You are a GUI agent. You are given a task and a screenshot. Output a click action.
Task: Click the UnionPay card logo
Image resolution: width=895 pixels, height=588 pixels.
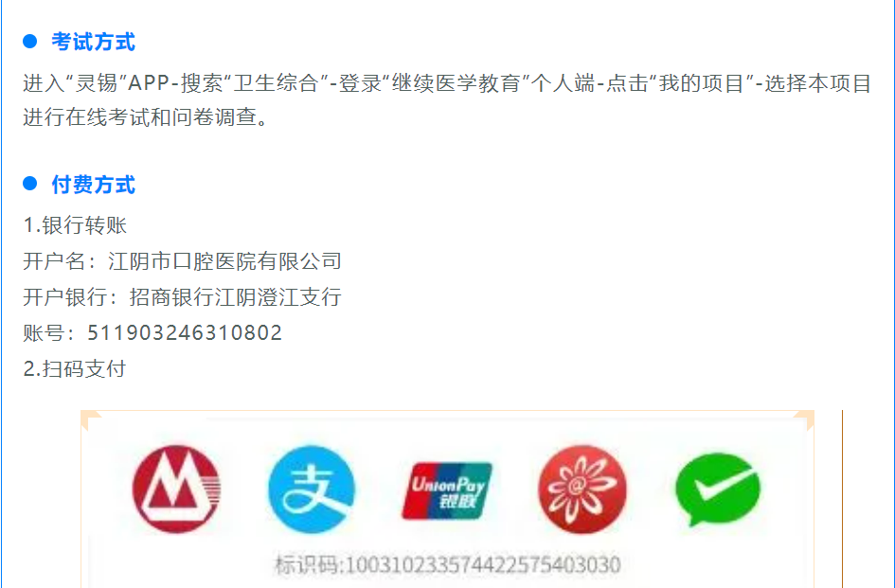point(447,491)
